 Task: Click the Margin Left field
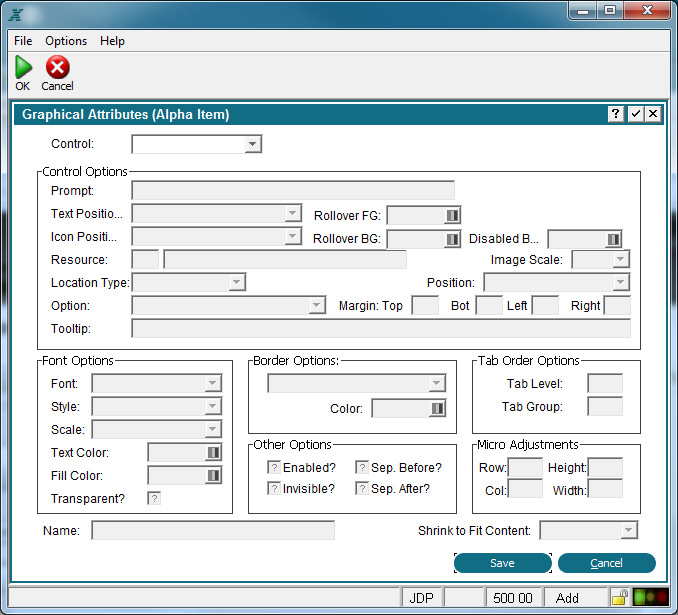(545, 305)
